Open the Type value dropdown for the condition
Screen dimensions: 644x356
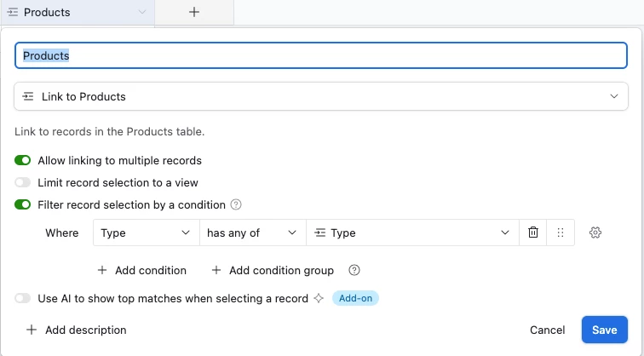pos(412,233)
